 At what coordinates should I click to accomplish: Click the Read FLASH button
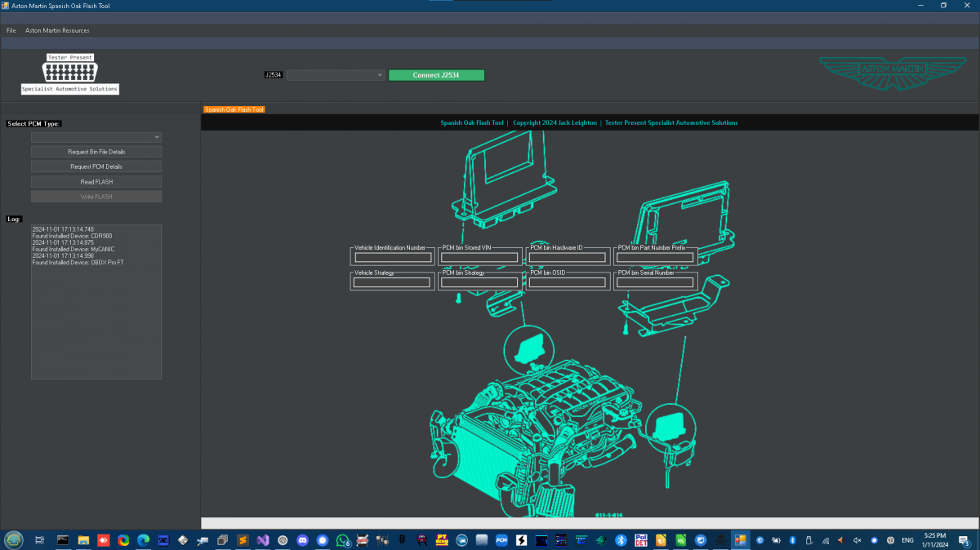click(96, 181)
